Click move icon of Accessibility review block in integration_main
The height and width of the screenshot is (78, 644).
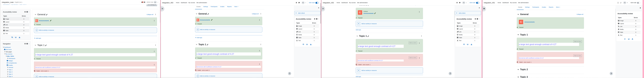point(25,12)
